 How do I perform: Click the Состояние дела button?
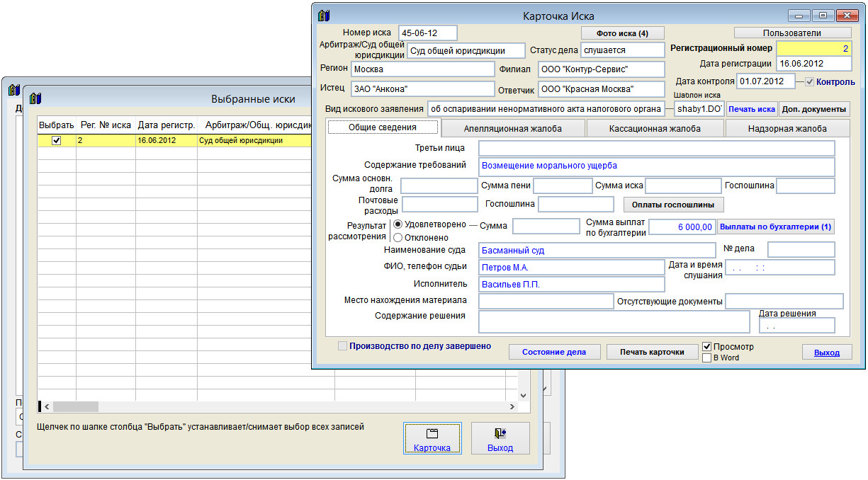pyautogui.click(x=553, y=352)
